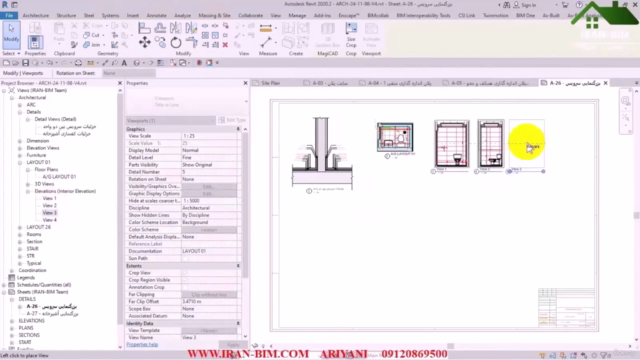Click the Help question mark icon
This screenshot has width=640, height=360.
tap(579, 5)
